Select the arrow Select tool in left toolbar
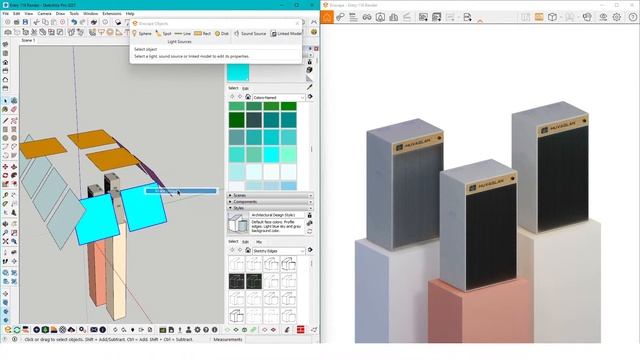The height and width of the screenshot is (360, 640). (5, 100)
